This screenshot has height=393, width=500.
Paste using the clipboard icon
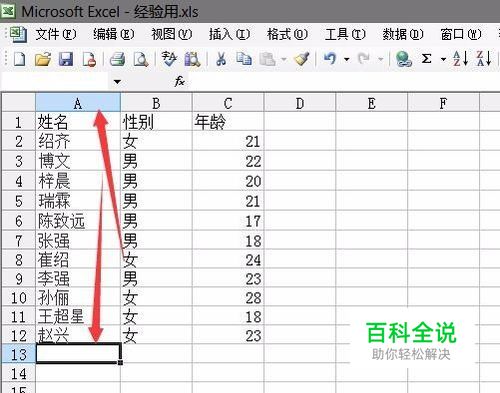click(267, 59)
